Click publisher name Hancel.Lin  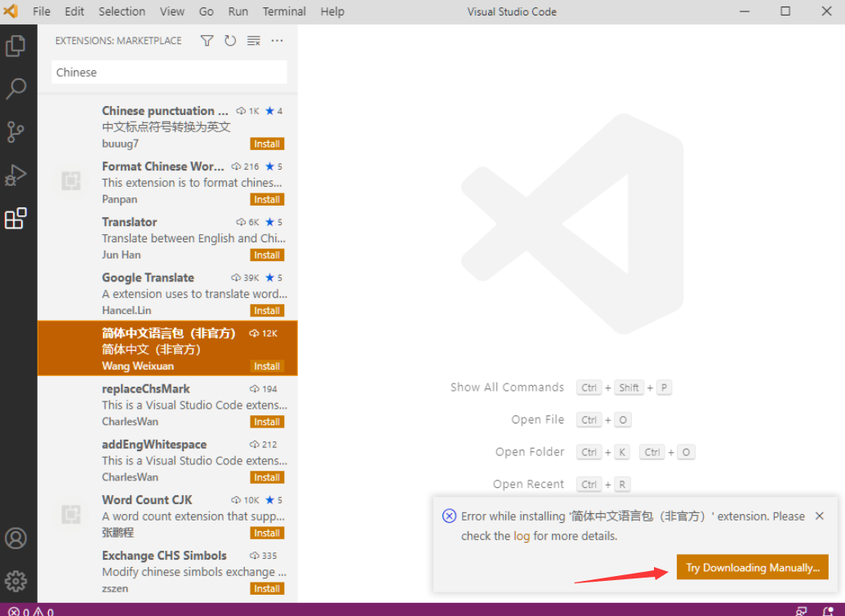point(127,310)
